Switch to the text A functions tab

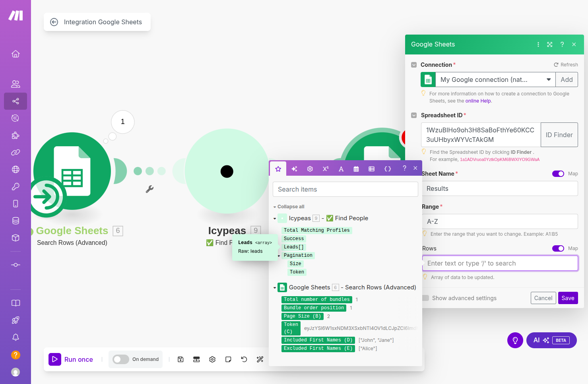coord(341,169)
